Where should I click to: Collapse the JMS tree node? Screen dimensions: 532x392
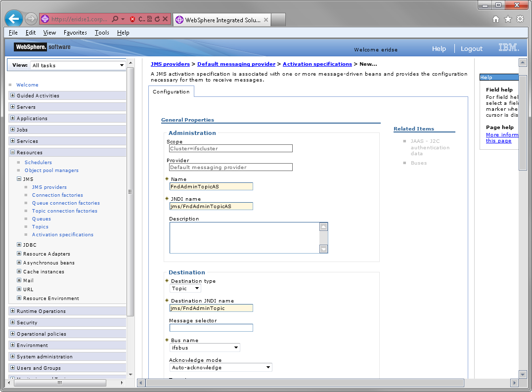[x=19, y=179]
